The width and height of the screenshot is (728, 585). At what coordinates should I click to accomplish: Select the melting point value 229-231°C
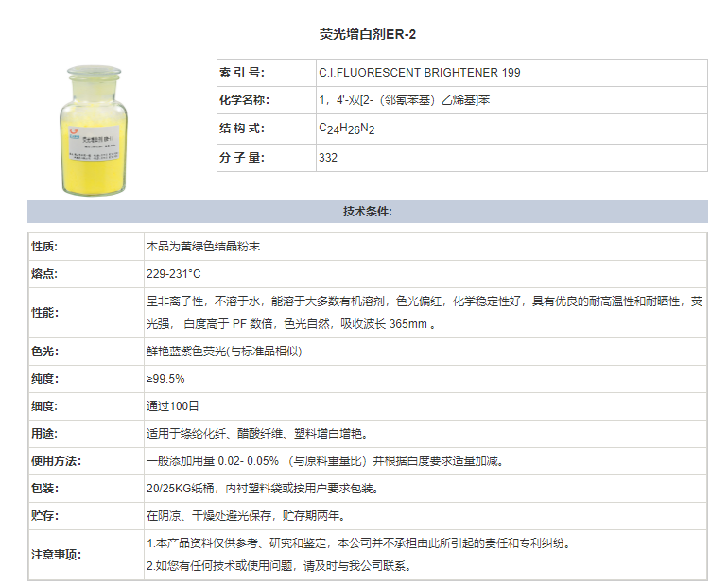pos(174,274)
